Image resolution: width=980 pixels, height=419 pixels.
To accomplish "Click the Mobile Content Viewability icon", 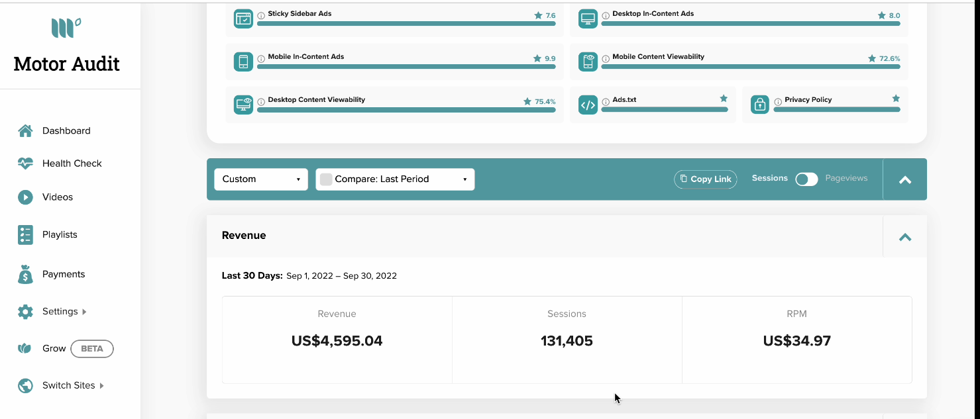I will point(588,62).
